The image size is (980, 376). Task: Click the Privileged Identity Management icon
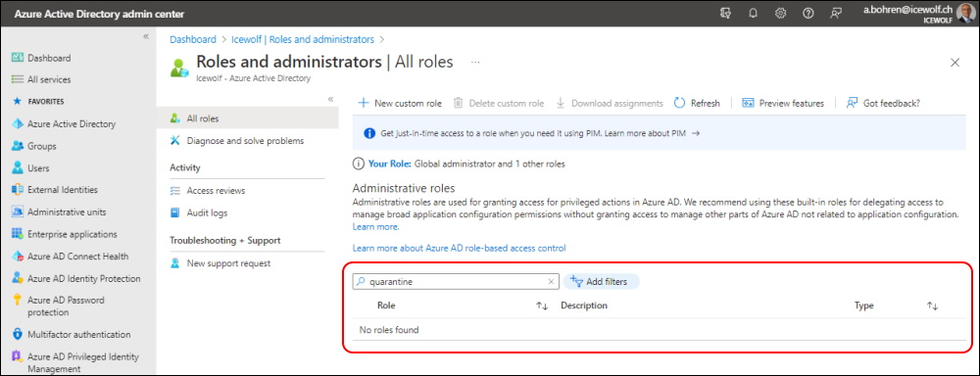pyautogui.click(x=18, y=357)
